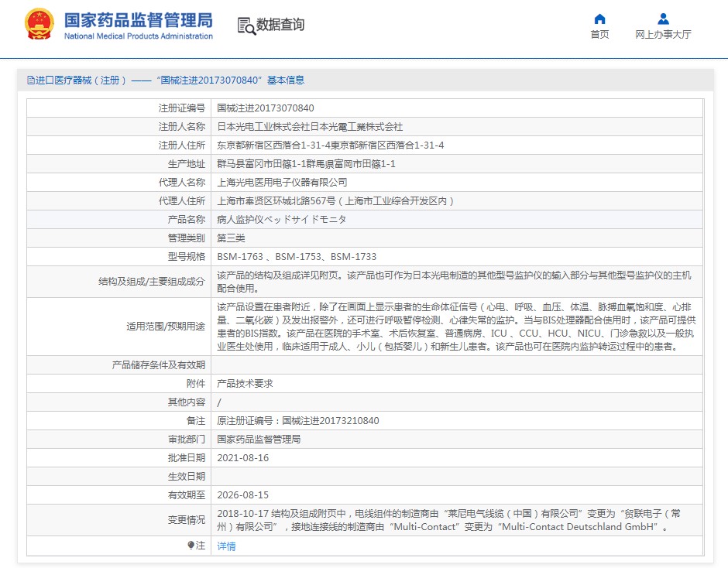Viewport: 728px width, 568px height.
Task: Click the 国家药品监督管理局 site title
Action: (x=139, y=20)
